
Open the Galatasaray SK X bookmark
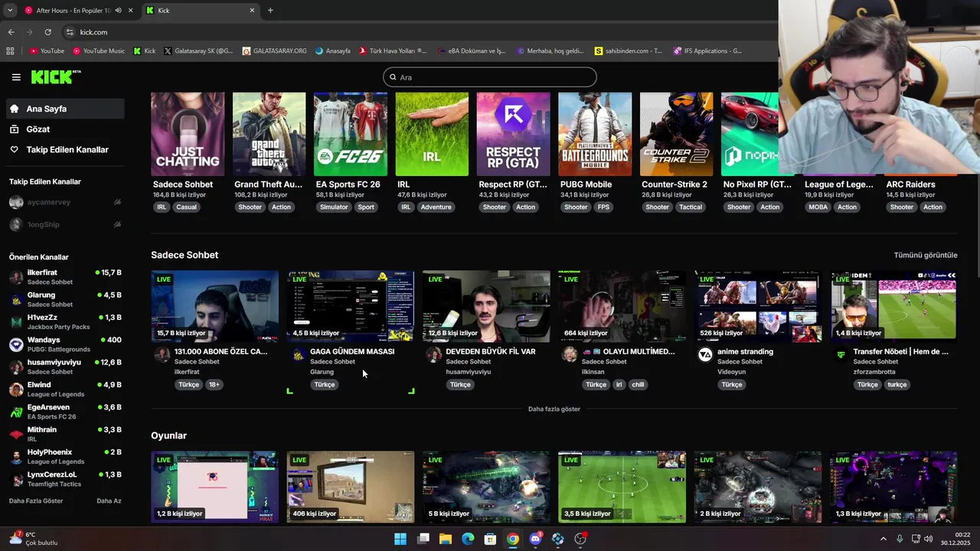pos(198,51)
